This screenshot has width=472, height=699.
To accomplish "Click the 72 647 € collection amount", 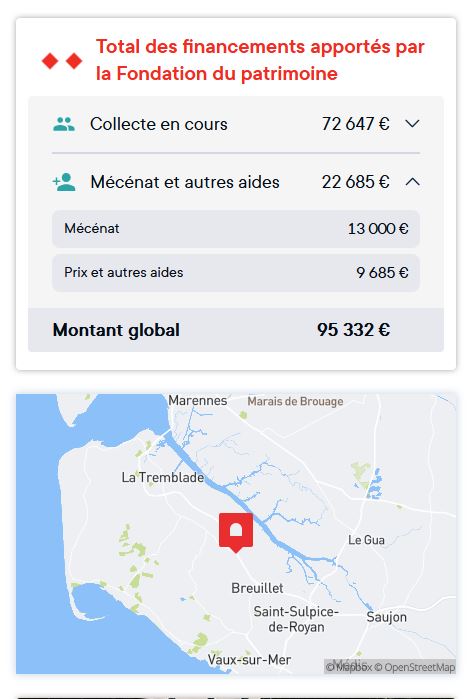I will pos(356,124).
